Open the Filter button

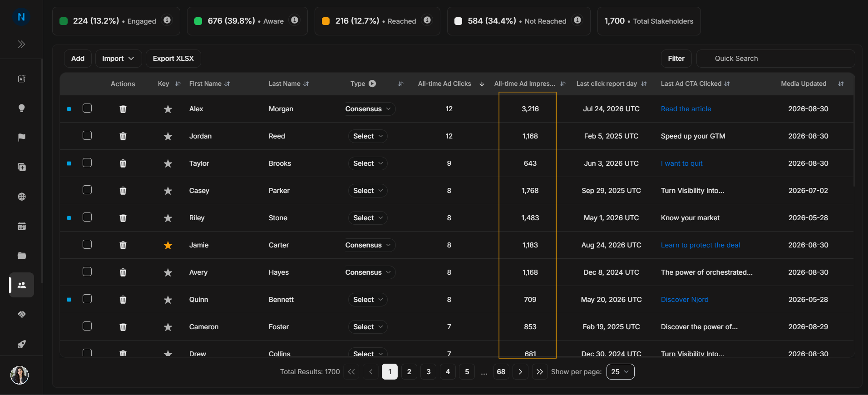tap(676, 59)
